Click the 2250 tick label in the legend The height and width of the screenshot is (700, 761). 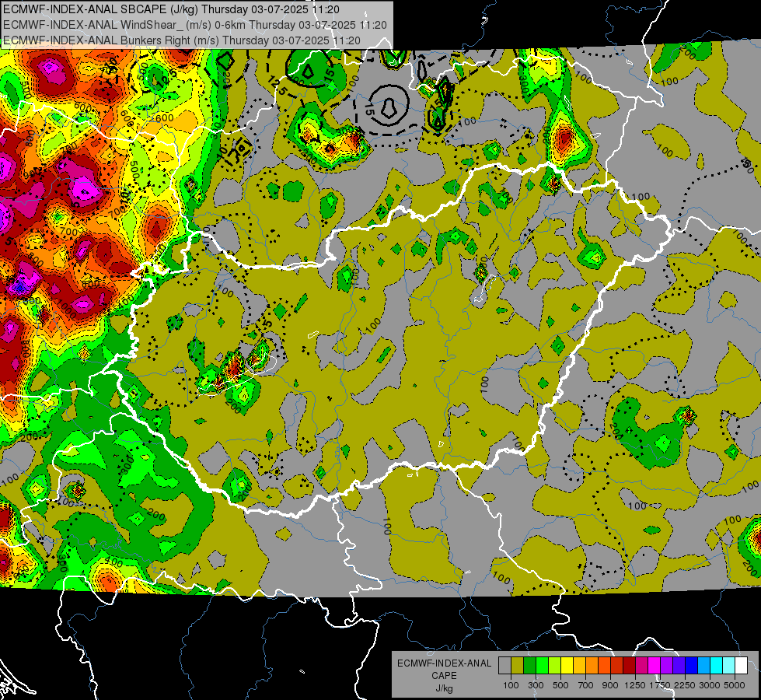[685, 685]
